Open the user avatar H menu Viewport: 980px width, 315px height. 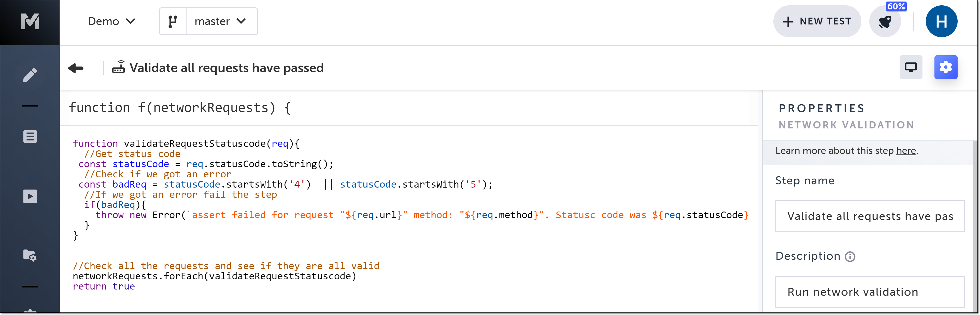[x=941, y=22]
